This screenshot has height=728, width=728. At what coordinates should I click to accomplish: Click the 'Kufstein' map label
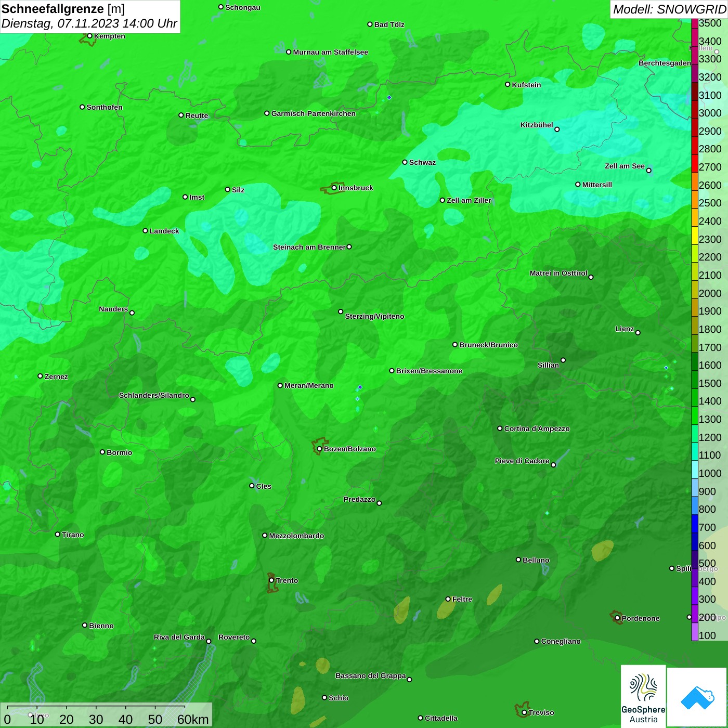click(x=527, y=85)
